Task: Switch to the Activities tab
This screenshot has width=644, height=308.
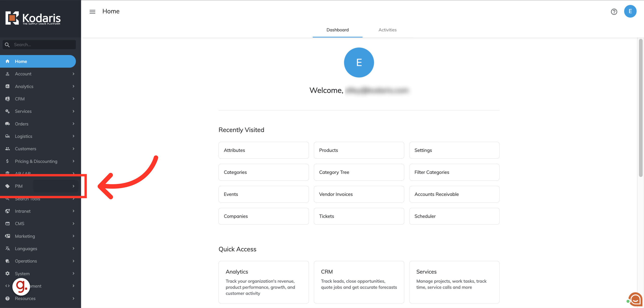Action: [x=387, y=30]
